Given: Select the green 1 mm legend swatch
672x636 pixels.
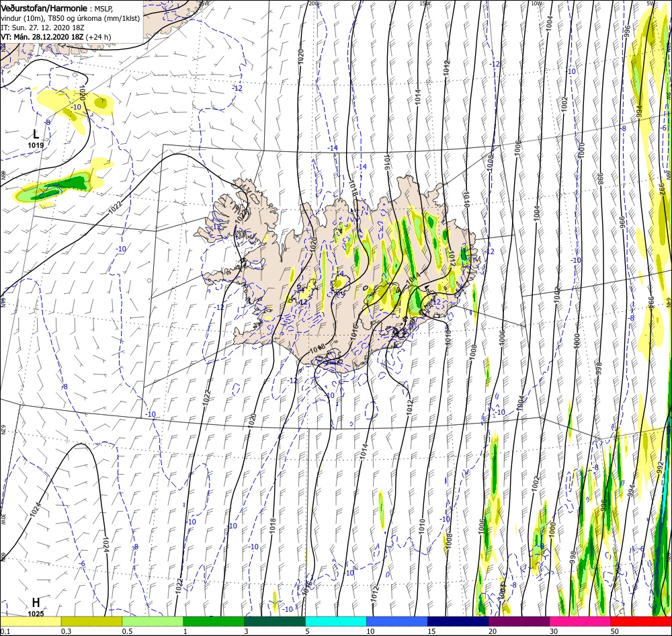Looking at the screenshot, I should click(x=214, y=621).
